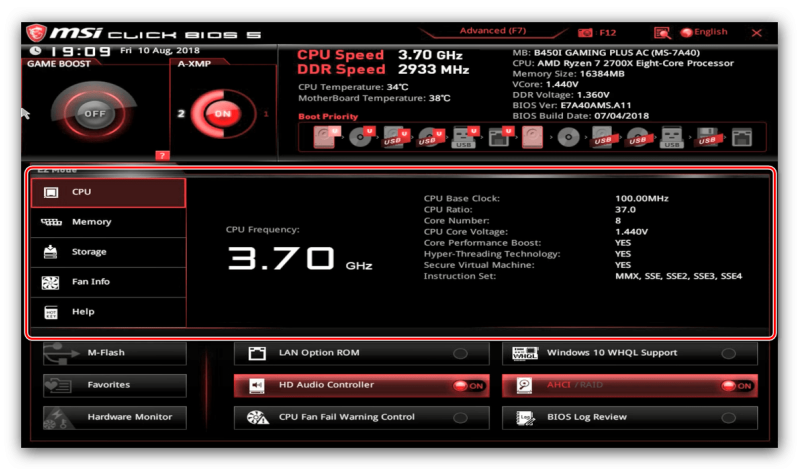This screenshot has height=470, width=800.
Task: Click the BIOS Build Date 07/04/2018 text
Action: pos(581,116)
